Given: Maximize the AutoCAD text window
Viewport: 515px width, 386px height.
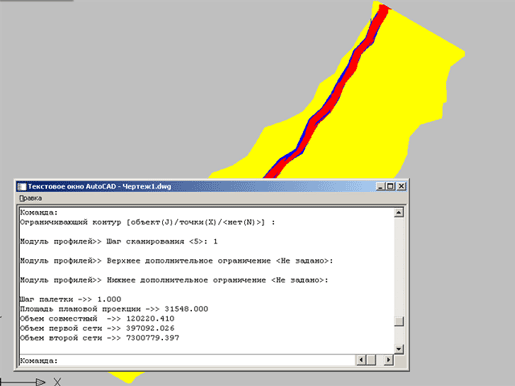Looking at the screenshot, I should [390, 186].
